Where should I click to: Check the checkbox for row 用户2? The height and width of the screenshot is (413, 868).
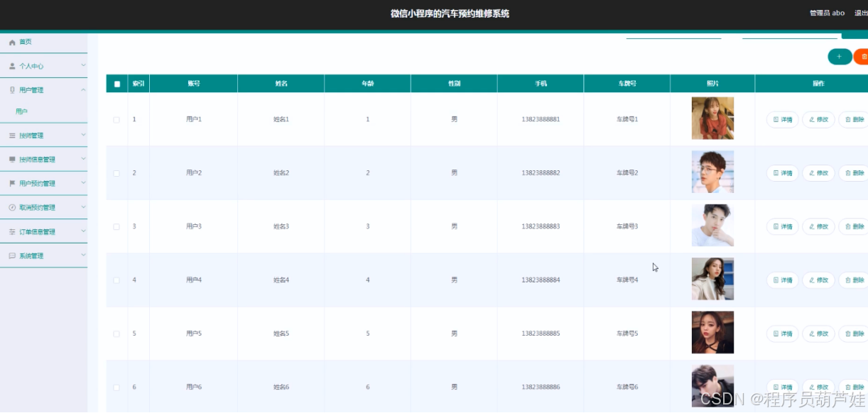(116, 173)
